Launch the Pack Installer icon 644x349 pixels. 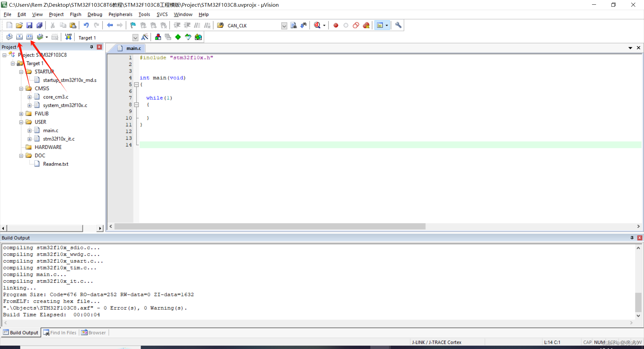198,37
